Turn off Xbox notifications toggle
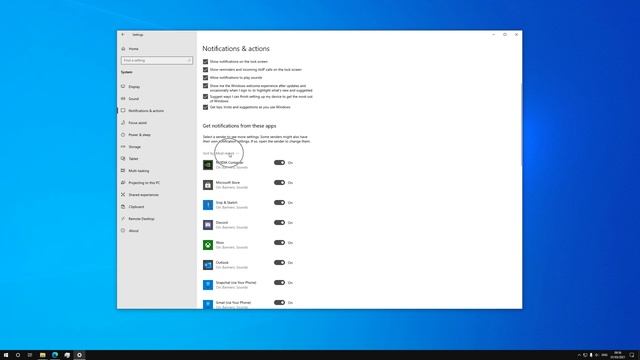The image size is (640, 360). point(279,242)
